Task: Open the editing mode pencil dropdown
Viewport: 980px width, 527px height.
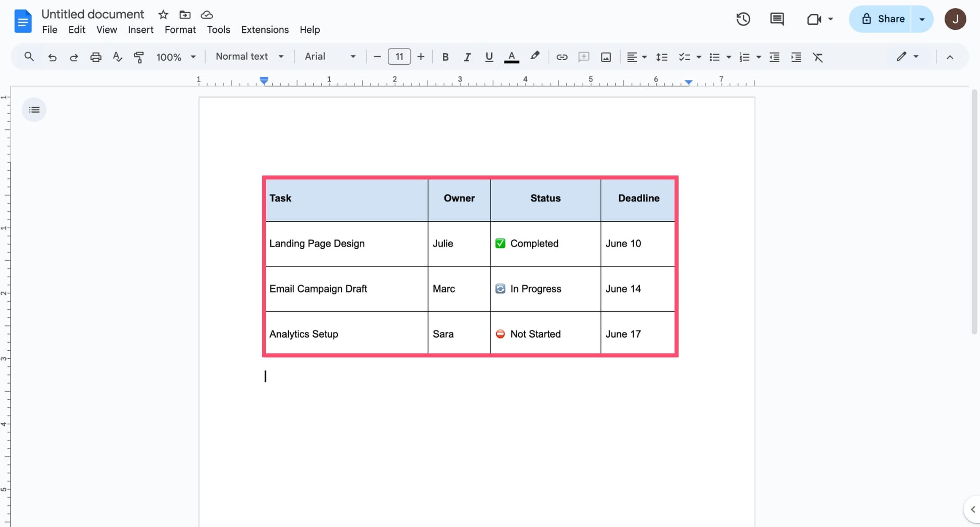Action: tap(907, 57)
